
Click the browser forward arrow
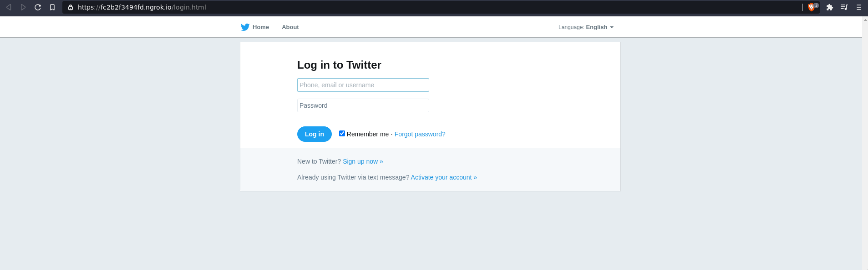coord(23,7)
